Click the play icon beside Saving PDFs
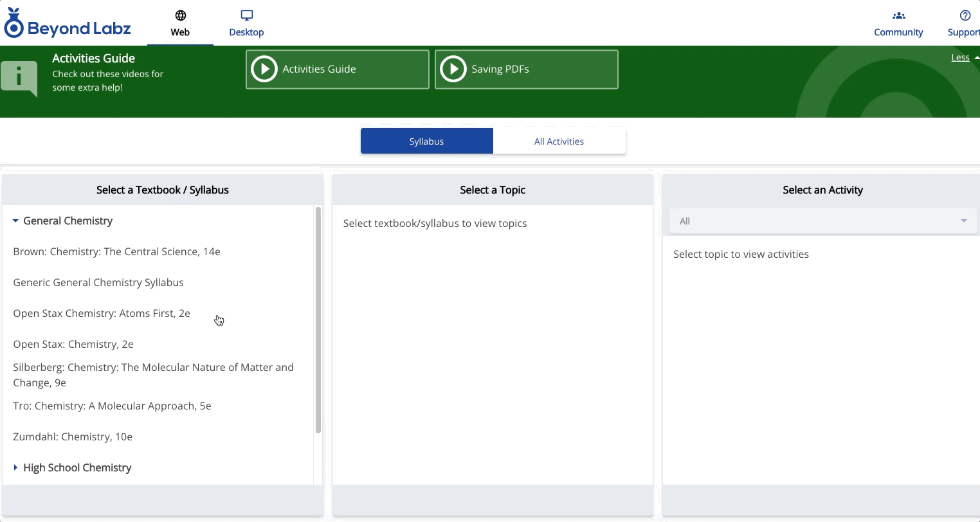 click(x=453, y=69)
